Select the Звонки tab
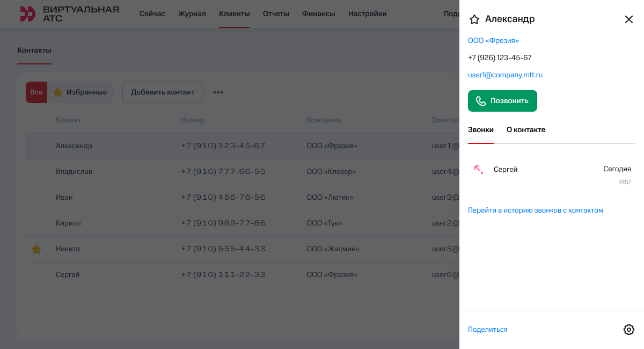Image resolution: width=644 pixels, height=349 pixels. click(x=480, y=130)
